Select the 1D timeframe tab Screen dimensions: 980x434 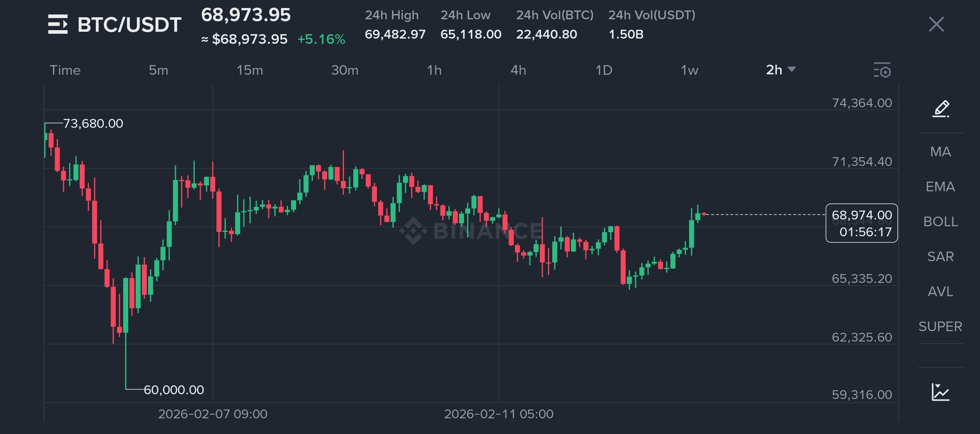(603, 70)
